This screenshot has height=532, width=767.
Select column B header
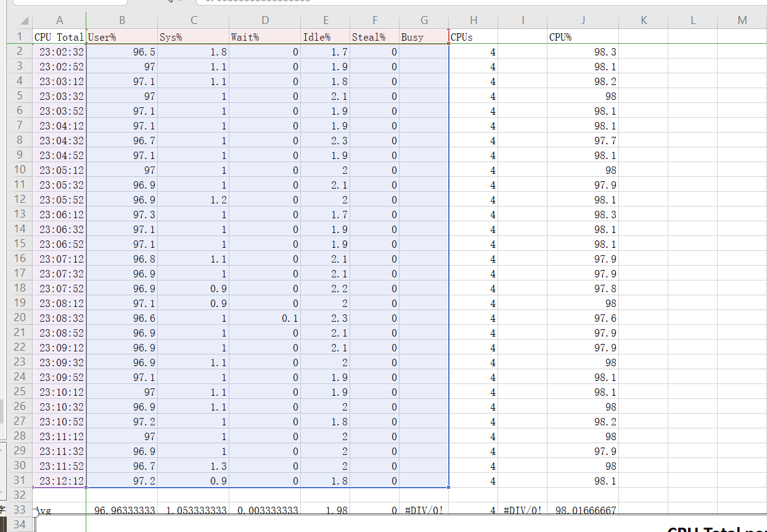coord(122,20)
